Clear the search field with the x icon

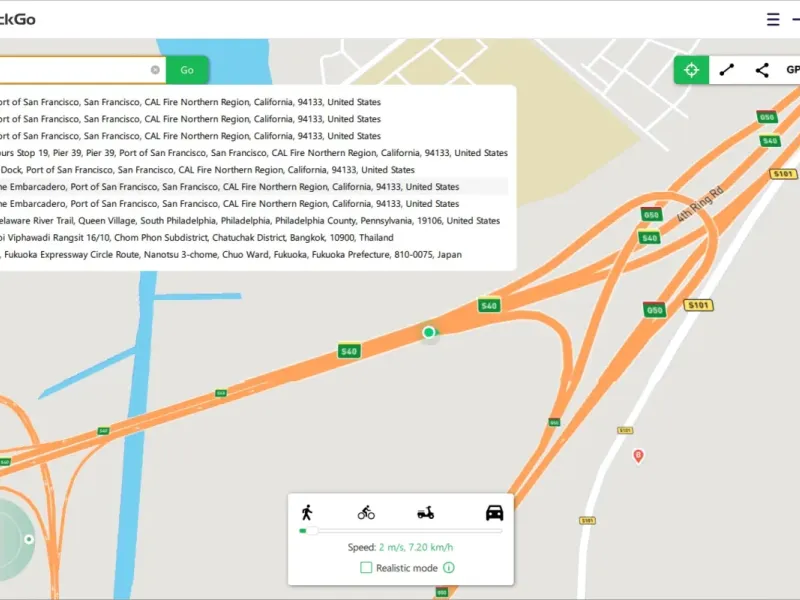pyautogui.click(x=155, y=70)
